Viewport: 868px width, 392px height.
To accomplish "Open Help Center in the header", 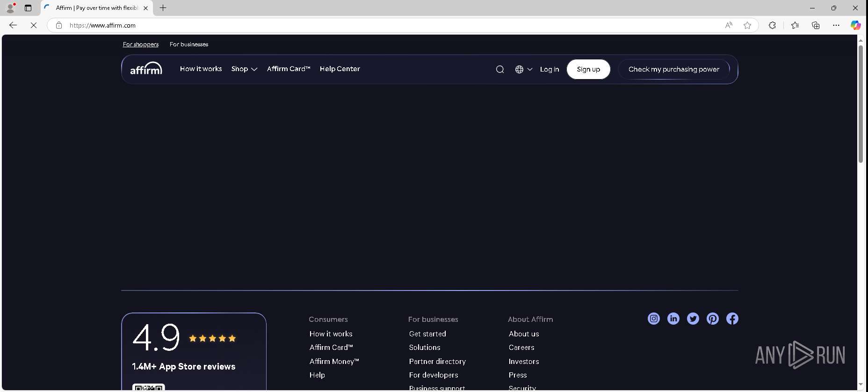I will coord(340,69).
